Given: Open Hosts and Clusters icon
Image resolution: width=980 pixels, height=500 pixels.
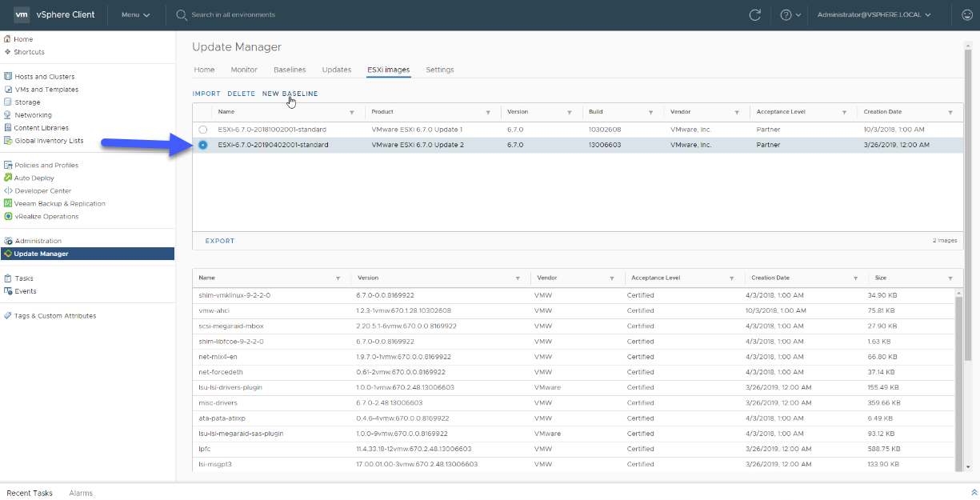Looking at the screenshot, I should (x=7, y=77).
